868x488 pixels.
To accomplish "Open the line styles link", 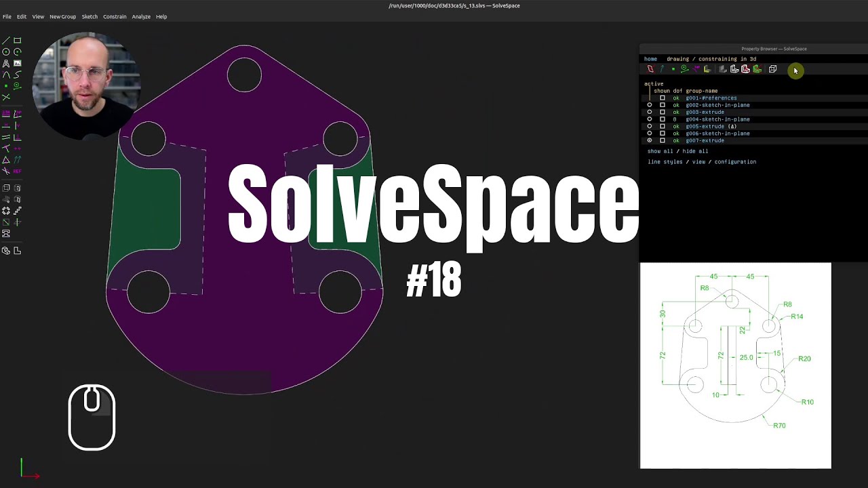I will point(665,162).
